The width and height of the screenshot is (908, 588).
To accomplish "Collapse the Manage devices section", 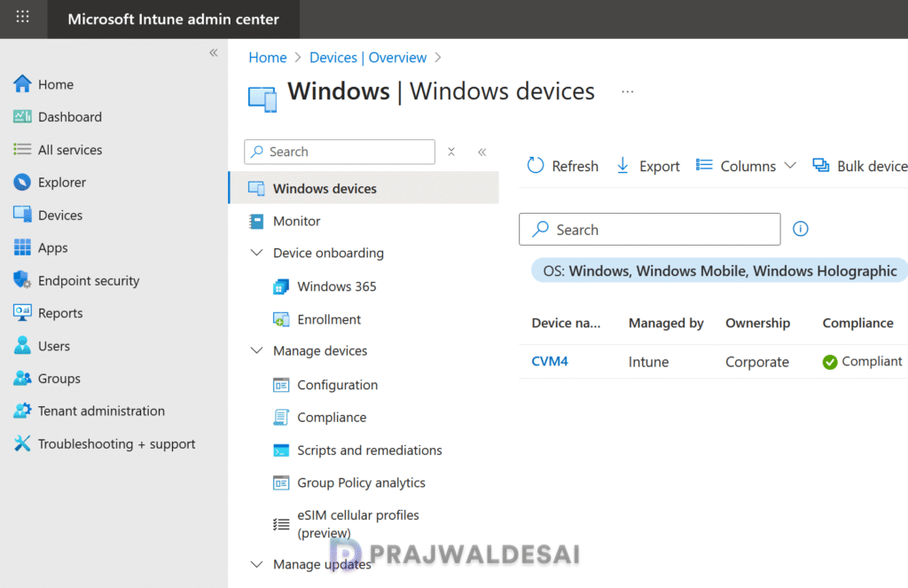I will 256,350.
